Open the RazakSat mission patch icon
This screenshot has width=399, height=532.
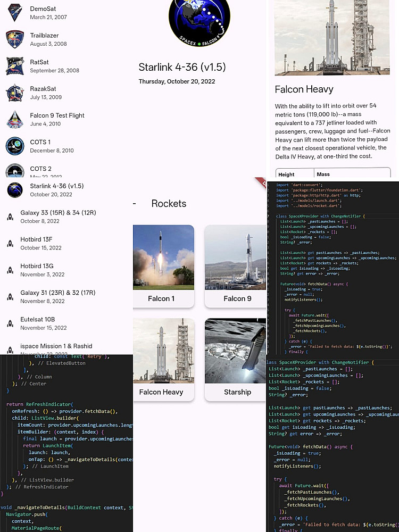[x=15, y=93]
